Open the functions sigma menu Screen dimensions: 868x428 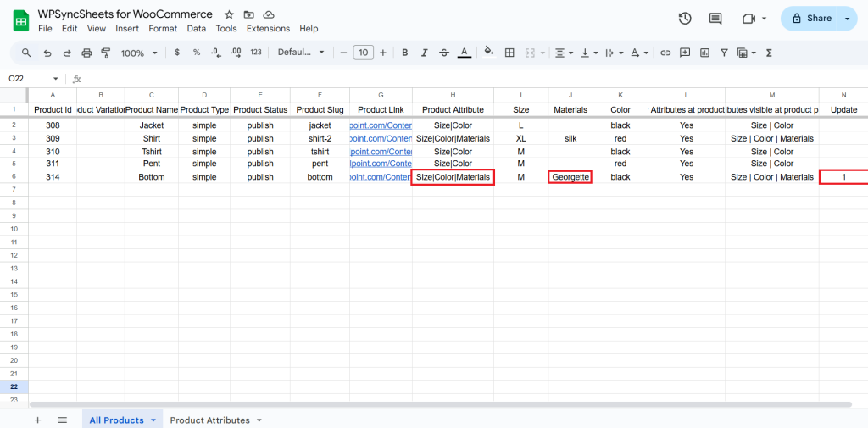click(x=768, y=53)
